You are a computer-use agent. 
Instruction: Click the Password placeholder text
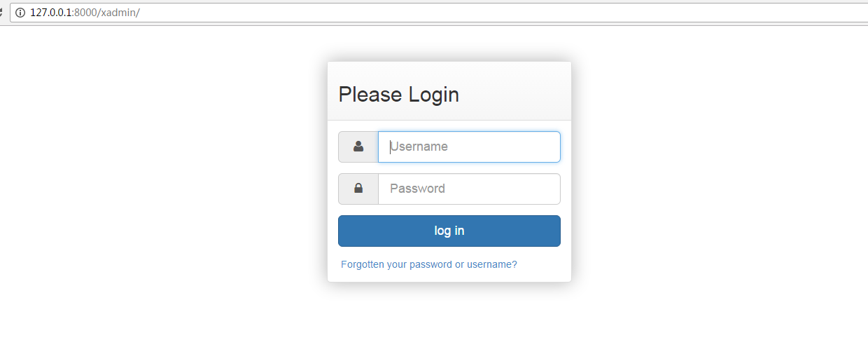click(417, 189)
